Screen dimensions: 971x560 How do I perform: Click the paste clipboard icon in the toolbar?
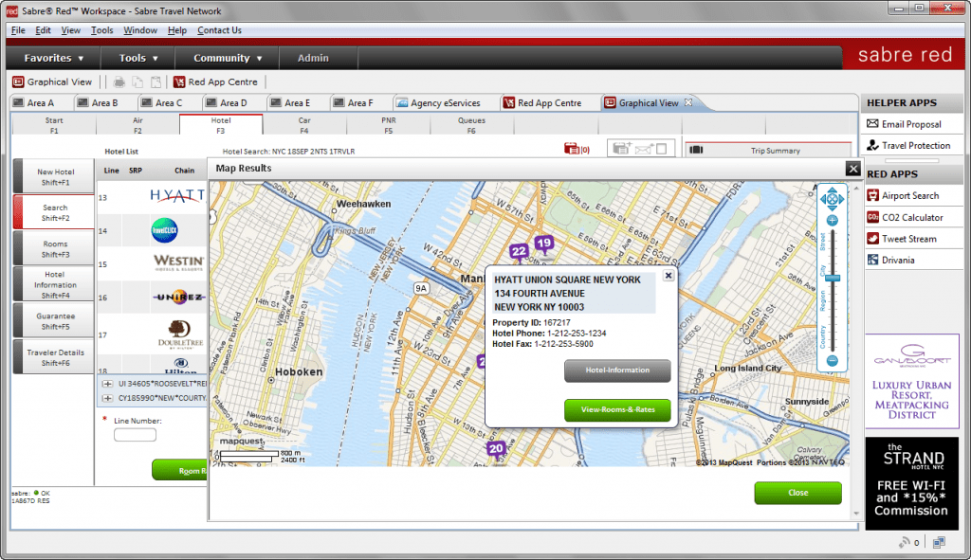(156, 81)
